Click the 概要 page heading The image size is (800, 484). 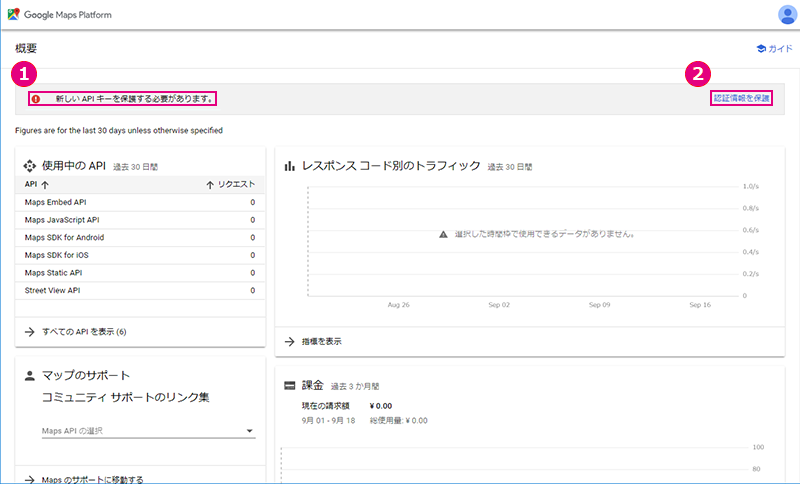(x=26, y=48)
